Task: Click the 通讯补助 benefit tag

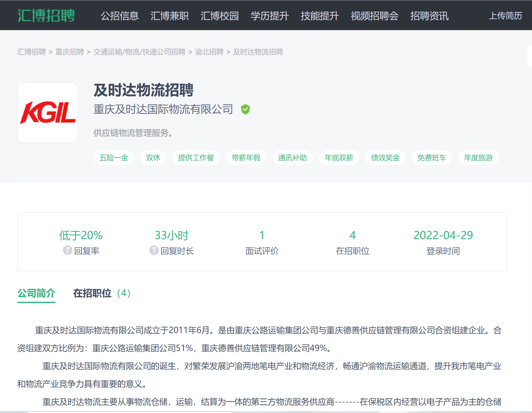Action: [x=293, y=157]
